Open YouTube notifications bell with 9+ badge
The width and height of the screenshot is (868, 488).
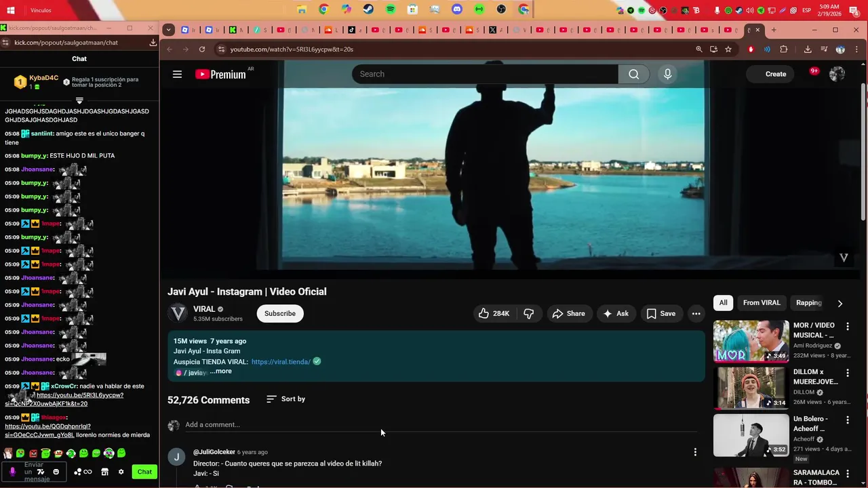(814, 72)
